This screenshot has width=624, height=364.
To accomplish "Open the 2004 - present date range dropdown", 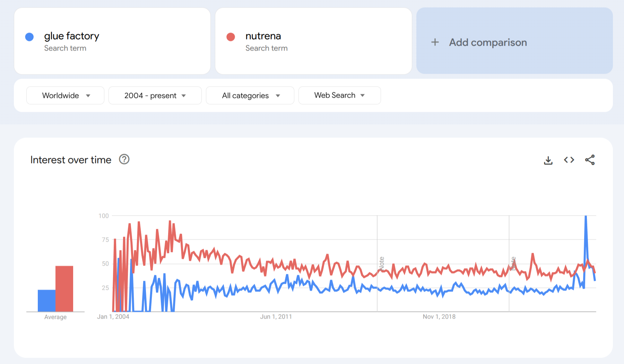I will tap(155, 96).
